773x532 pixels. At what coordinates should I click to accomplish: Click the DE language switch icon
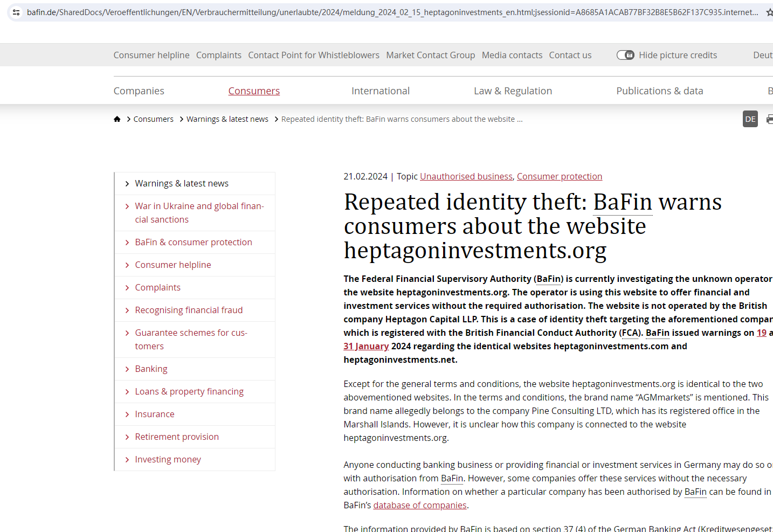(750, 119)
